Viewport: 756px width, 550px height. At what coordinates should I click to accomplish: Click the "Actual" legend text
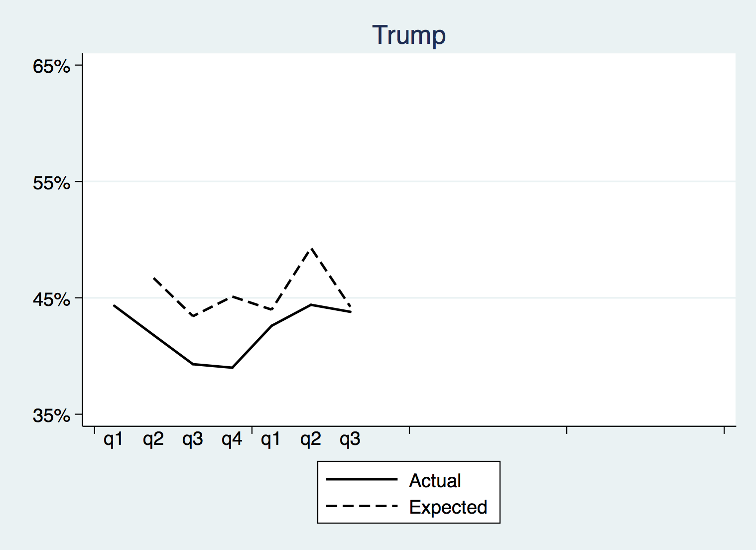(435, 481)
